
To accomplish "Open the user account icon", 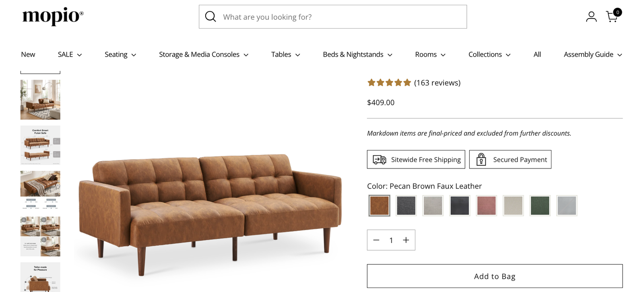I will point(591,16).
